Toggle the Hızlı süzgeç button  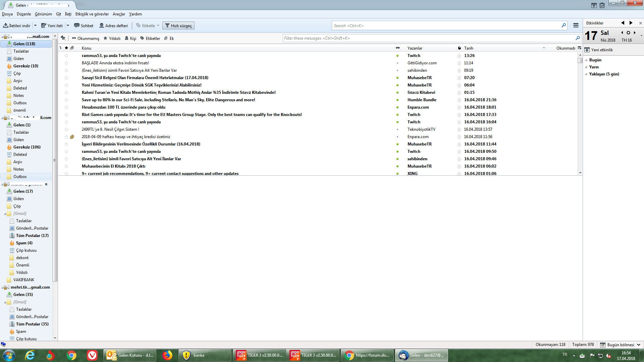[178, 25]
